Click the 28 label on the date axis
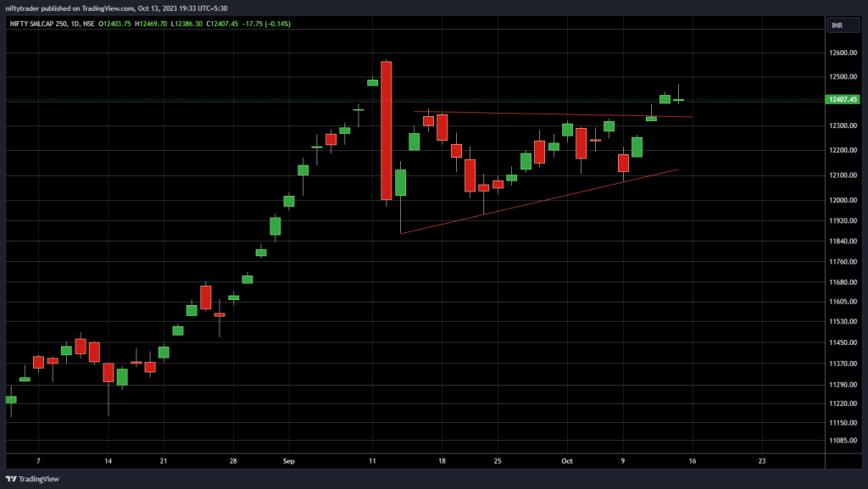Image resolution: width=868 pixels, height=489 pixels. point(233,461)
